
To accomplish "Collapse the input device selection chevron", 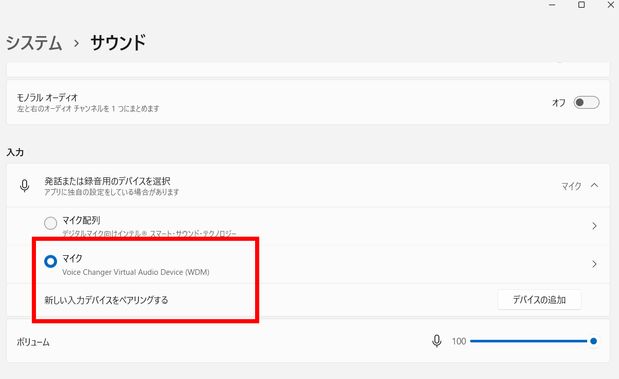I will click(595, 185).
